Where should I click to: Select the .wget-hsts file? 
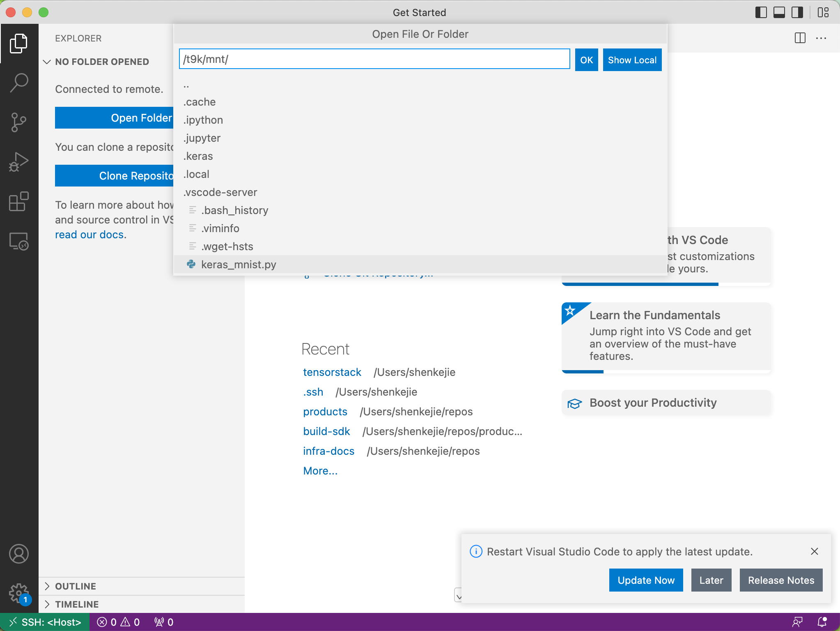coord(420,246)
